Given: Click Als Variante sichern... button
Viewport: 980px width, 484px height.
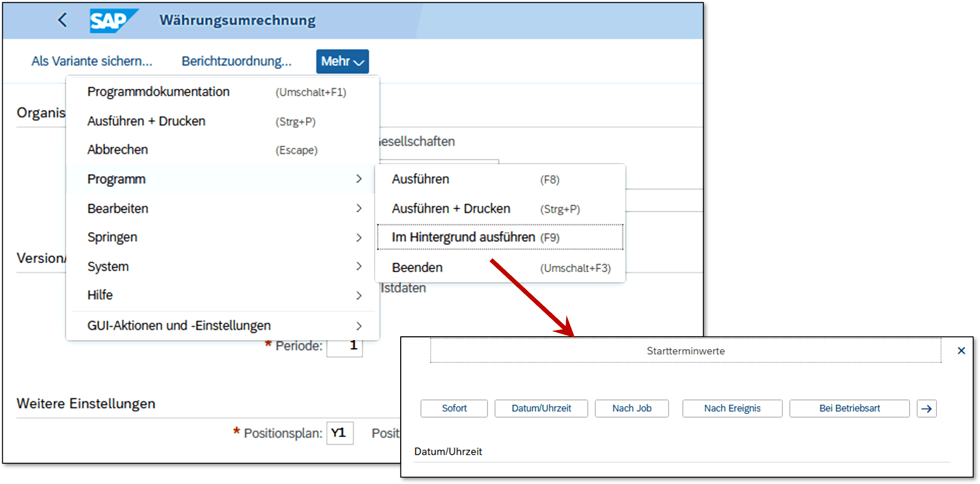Looking at the screenshot, I should click(92, 61).
